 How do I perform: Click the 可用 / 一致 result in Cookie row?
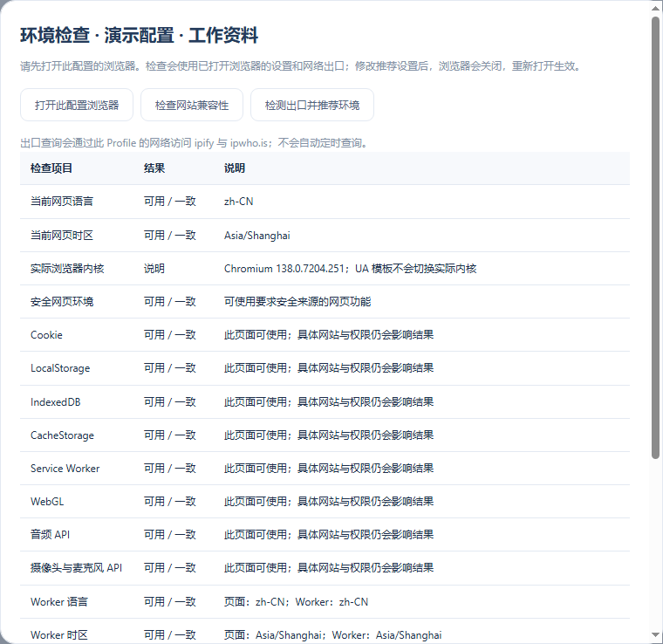pyautogui.click(x=170, y=335)
